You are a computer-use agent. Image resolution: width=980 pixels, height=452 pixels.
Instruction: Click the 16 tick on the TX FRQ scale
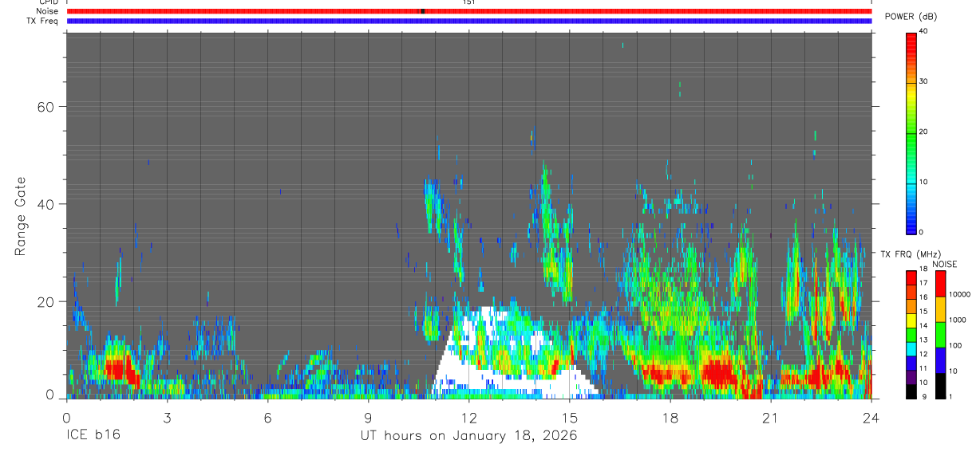coord(923,297)
